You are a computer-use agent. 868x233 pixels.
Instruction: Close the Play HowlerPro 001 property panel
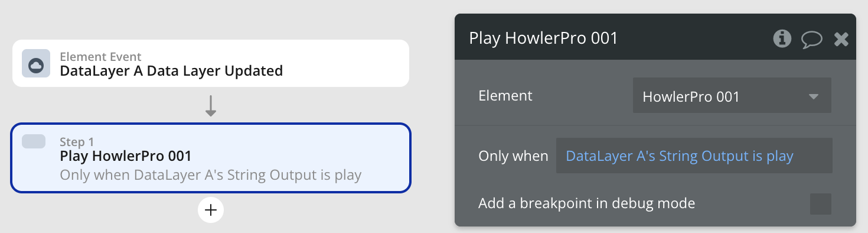tap(841, 40)
